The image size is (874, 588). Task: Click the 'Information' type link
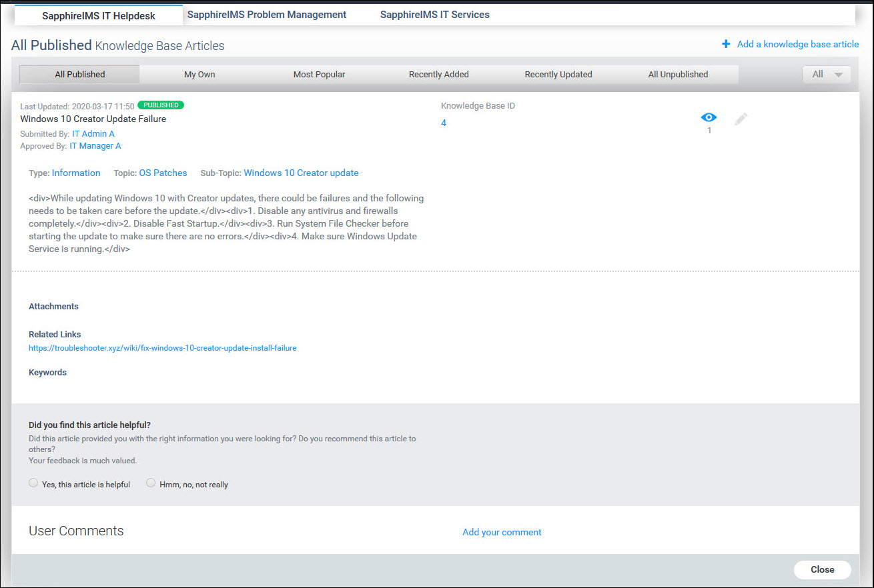[x=76, y=173]
